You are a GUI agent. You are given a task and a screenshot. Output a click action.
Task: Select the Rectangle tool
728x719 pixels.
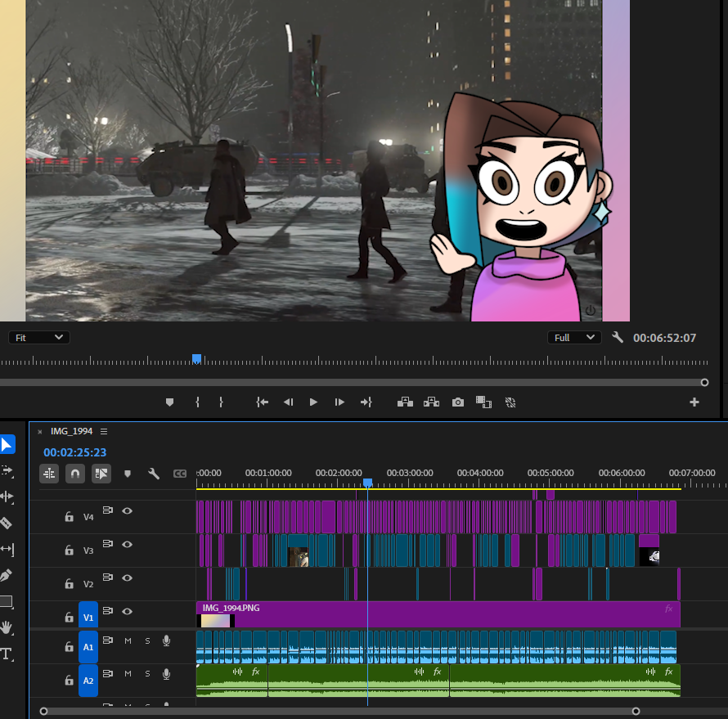tap(7, 601)
